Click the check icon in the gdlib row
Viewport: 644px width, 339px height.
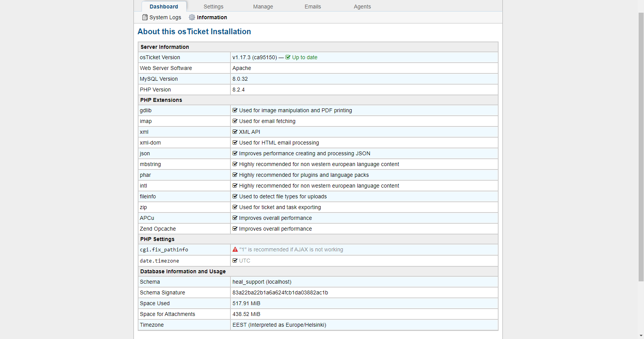(235, 110)
